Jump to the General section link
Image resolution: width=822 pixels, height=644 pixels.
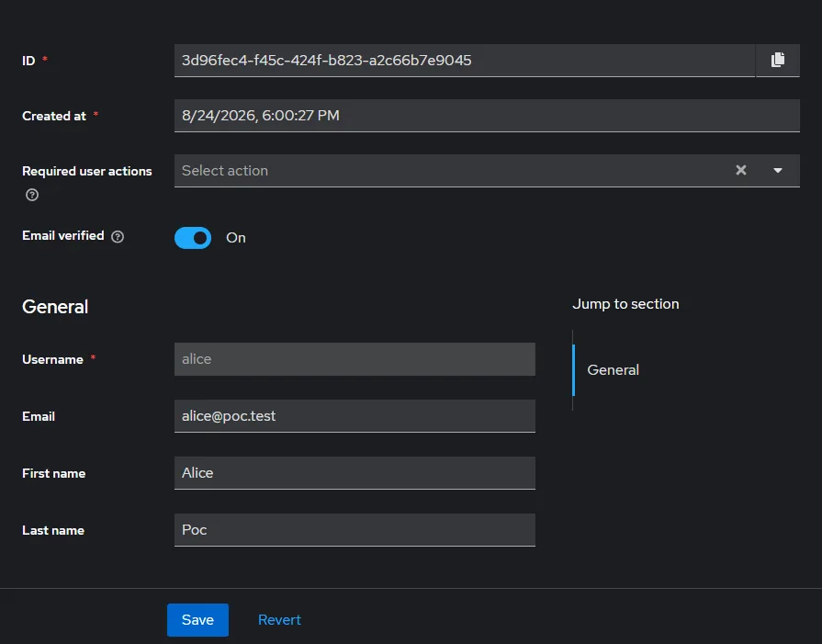613,369
